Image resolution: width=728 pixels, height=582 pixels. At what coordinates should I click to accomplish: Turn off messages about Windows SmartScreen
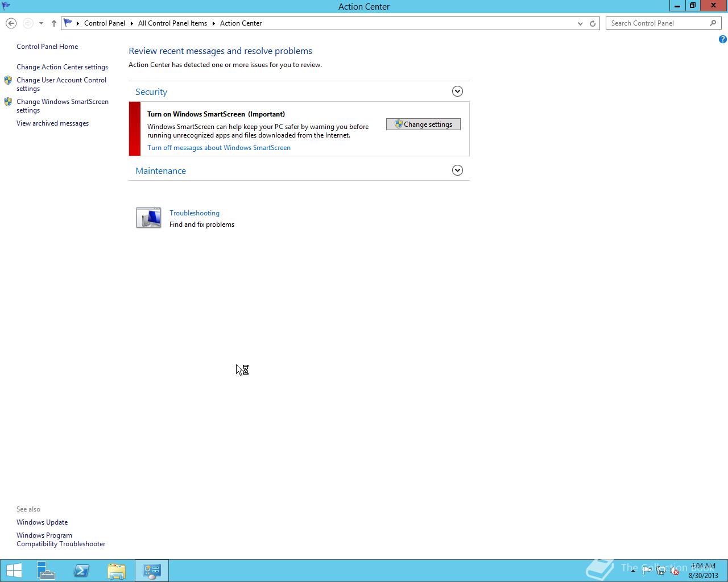pyautogui.click(x=219, y=148)
